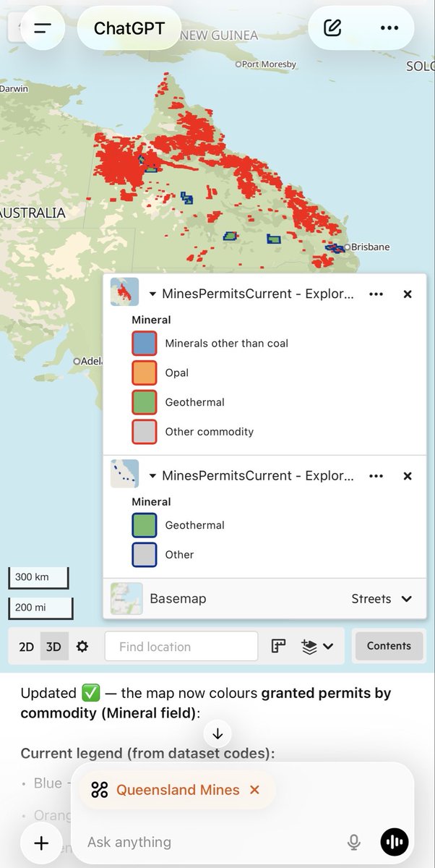The height and width of the screenshot is (868, 435).
Task: Remove the Queensland Mines chip
Action: (254, 790)
